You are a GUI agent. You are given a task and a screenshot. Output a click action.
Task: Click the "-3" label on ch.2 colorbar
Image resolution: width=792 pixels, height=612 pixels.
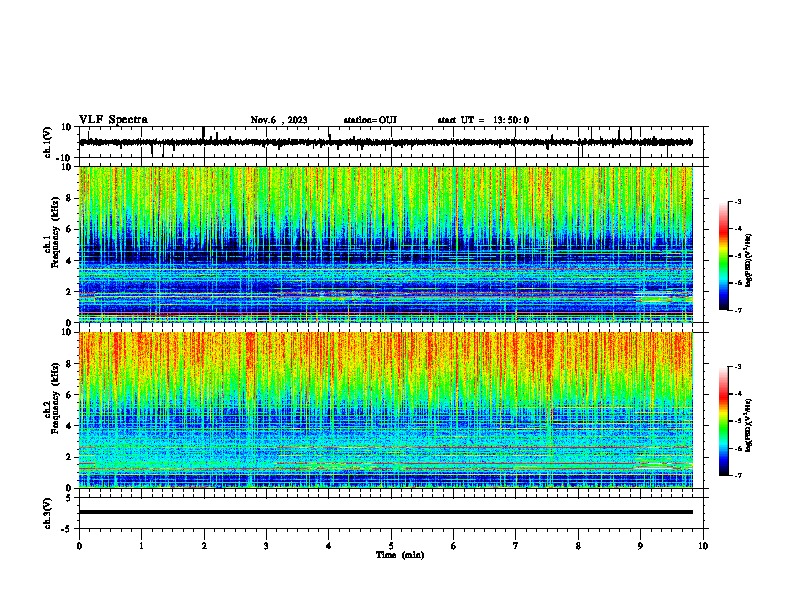tap(737, 367)
